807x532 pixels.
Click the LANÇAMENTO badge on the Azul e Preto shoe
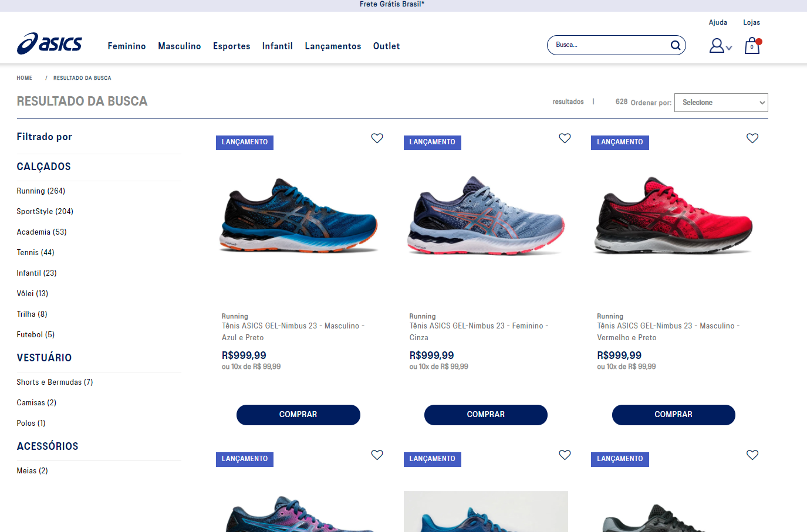(245, 143)
